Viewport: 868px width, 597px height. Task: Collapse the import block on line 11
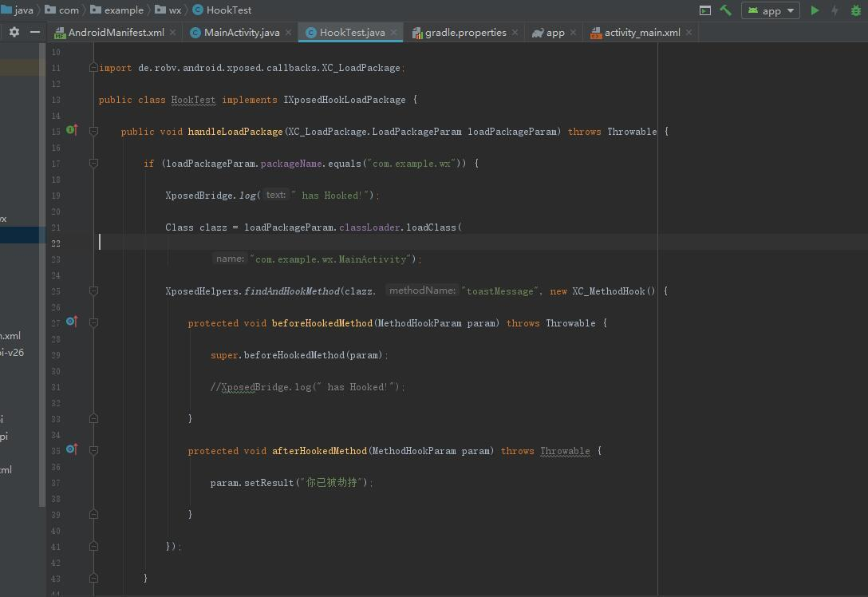[93, 68]
